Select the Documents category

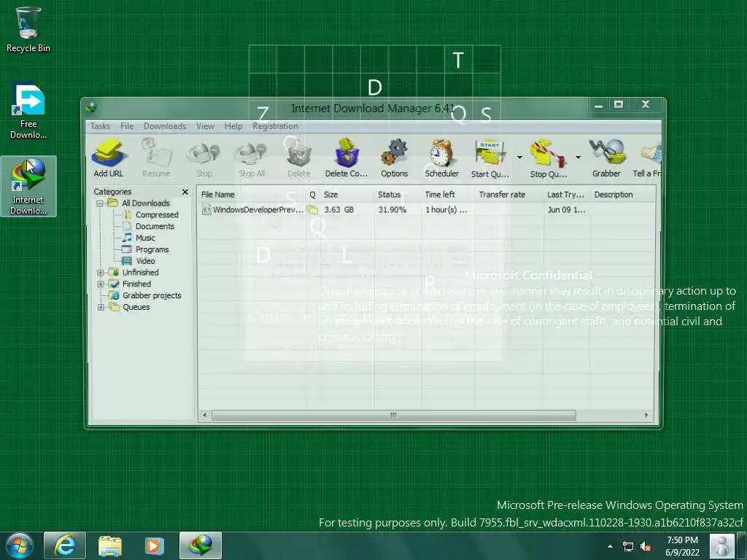click(155, 226)
